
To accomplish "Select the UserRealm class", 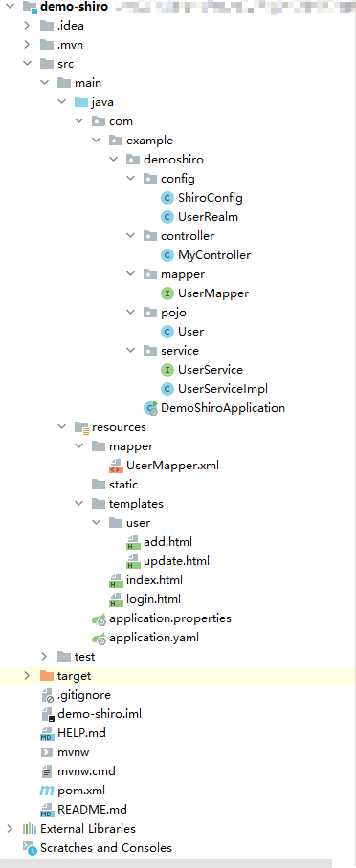I will [x=208, y=217].
